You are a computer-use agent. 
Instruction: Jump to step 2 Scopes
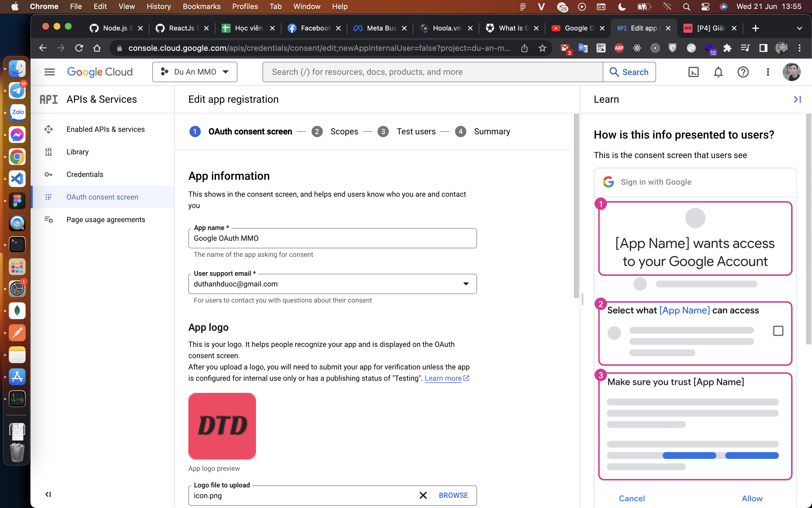[335, 131]
